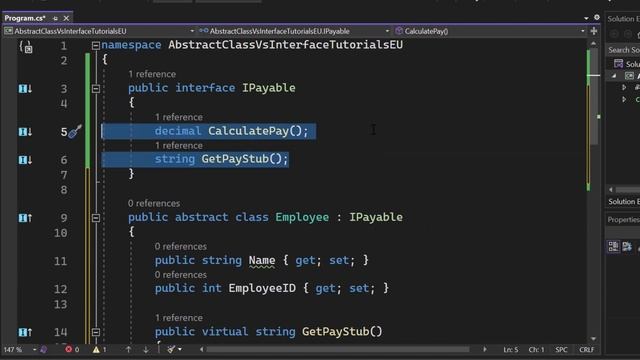Open the IPayable types navigation dropdown

[x=294, y=31]
